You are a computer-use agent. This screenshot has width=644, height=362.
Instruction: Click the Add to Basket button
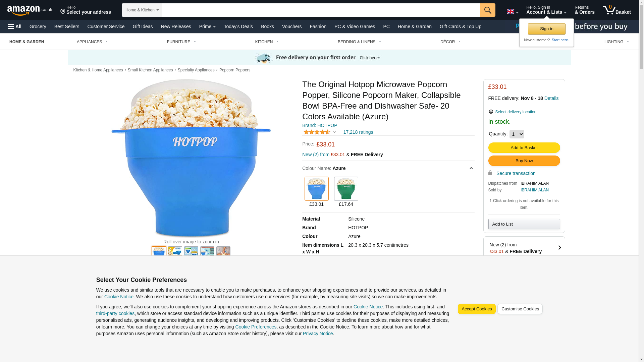coord(524,147)
